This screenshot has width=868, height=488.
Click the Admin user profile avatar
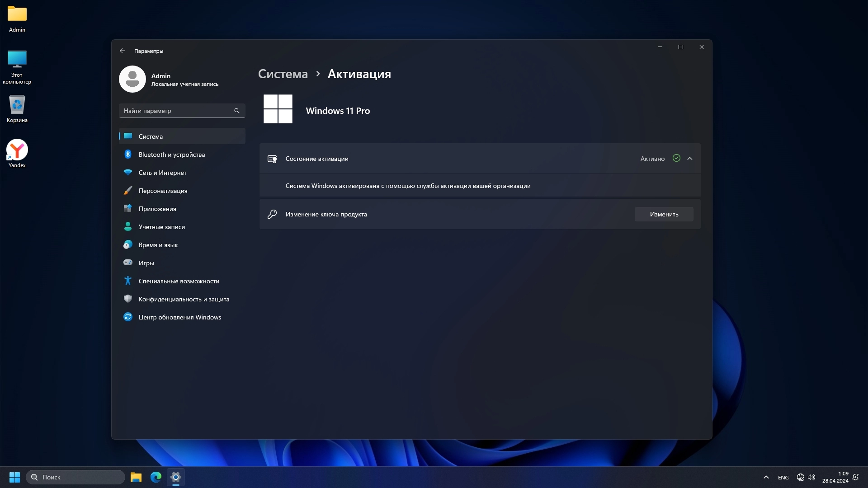[132, 79]
